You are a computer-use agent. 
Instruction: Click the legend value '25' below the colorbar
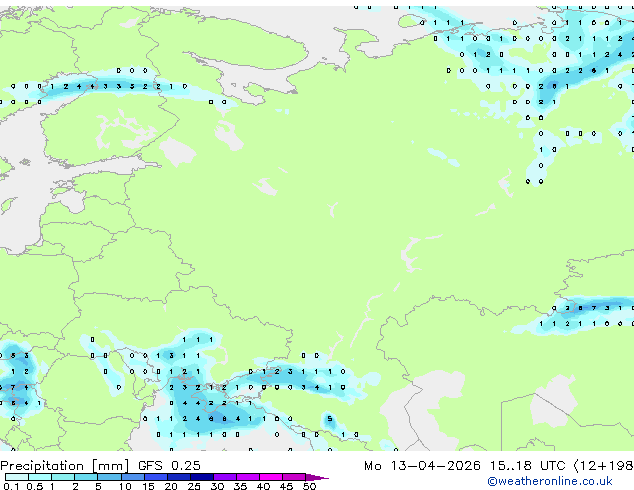pyautogui.click(x=194, y=486)
